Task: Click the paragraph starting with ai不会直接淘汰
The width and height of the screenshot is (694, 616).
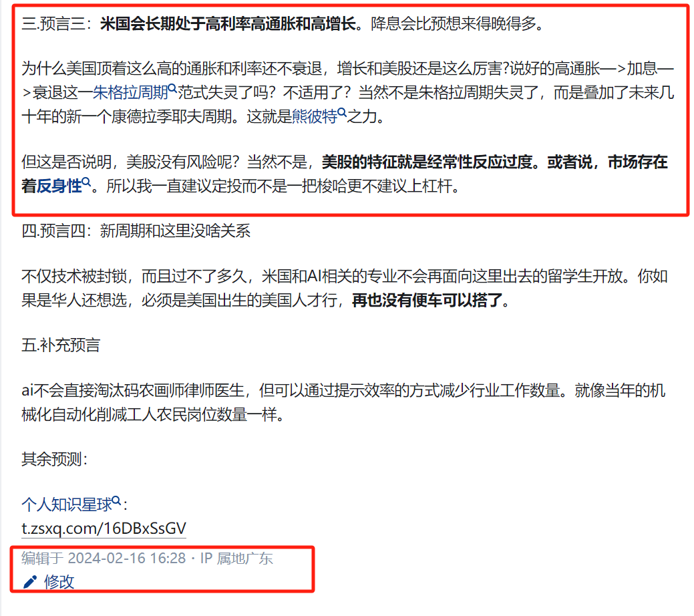Action: tap(343, 403)
